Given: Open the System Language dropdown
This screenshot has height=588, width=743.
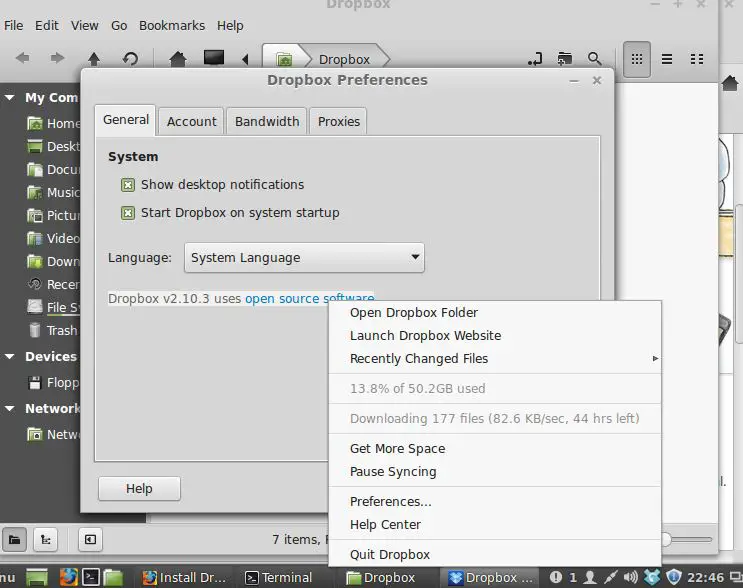Looking at the screenshot, I should [x=304, y=258].
